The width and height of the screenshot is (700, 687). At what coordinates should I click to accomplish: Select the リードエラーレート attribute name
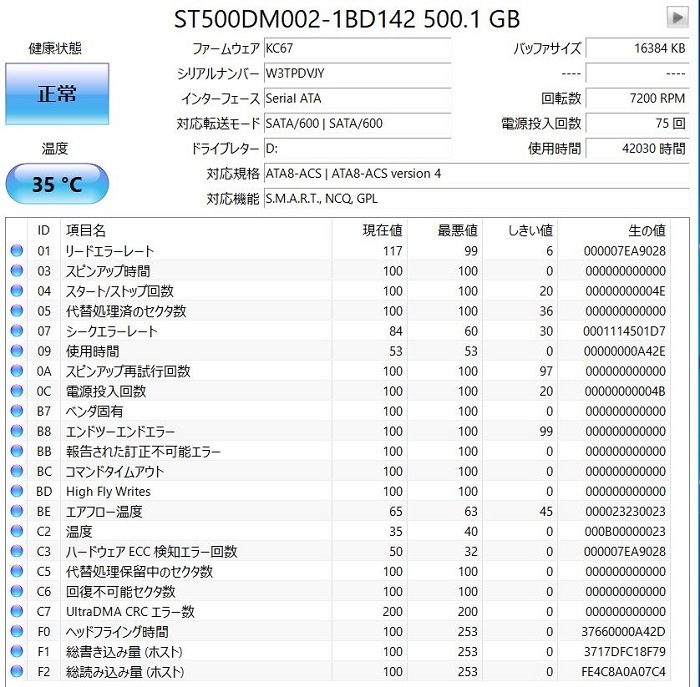pyautogui.click(x=110, y=251)
